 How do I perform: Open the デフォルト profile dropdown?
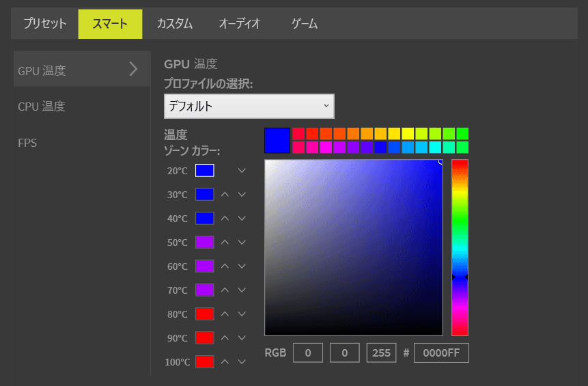(249, 106)
